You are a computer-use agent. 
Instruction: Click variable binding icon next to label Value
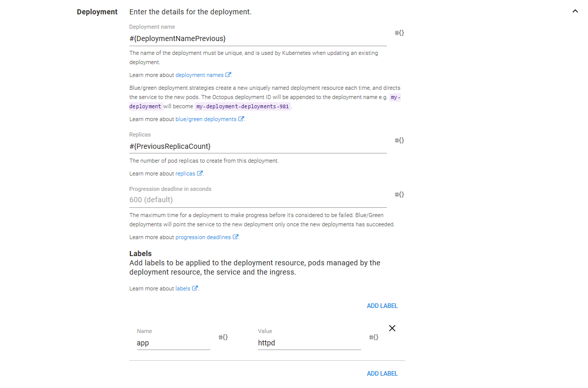tap(374, 337)
